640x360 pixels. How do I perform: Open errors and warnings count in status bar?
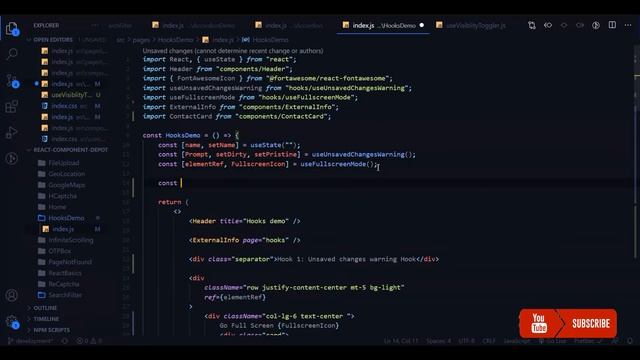(x=89, y=341)
